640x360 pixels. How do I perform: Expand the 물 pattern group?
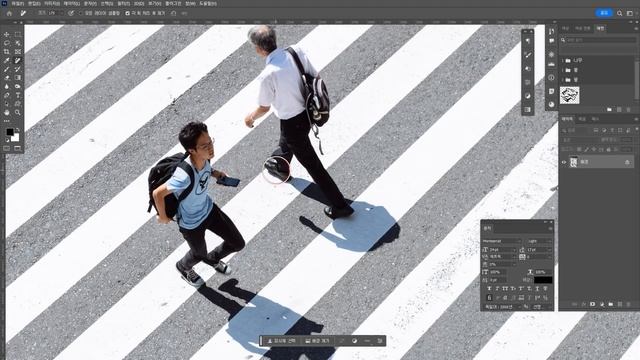(562, 80)
